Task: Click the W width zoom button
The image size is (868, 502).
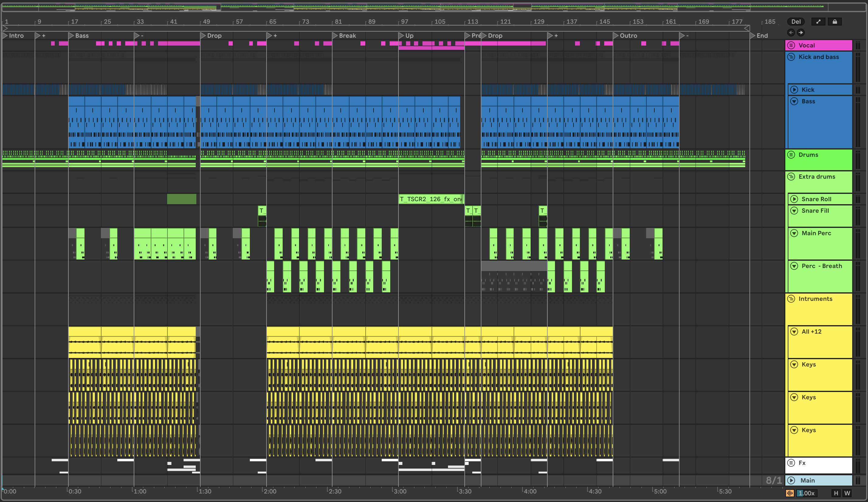Action: pos(847,493)
